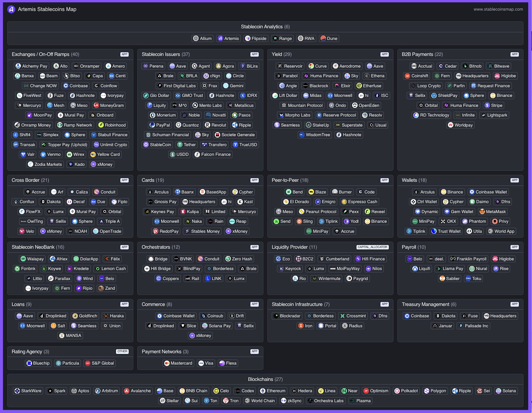The image size is (532, 413).
Task: Open the Venmo logo icon
Action: pos(43,154)
